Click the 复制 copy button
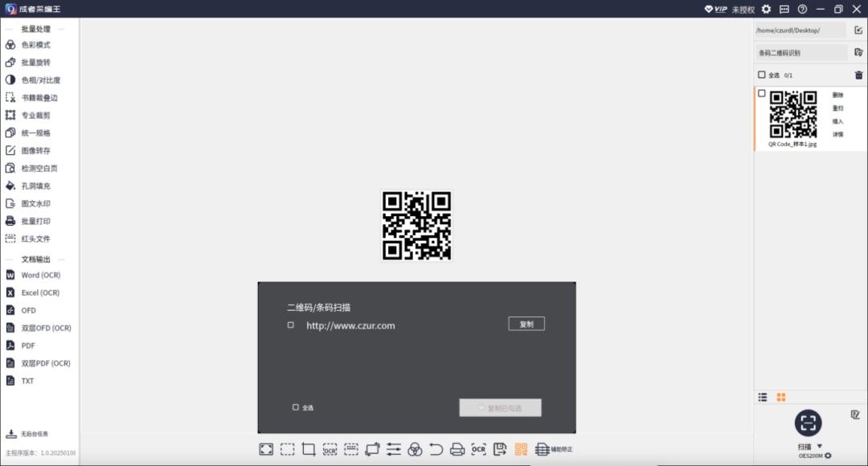The width and height of the screenshot is (868, 466). point(526,324)
